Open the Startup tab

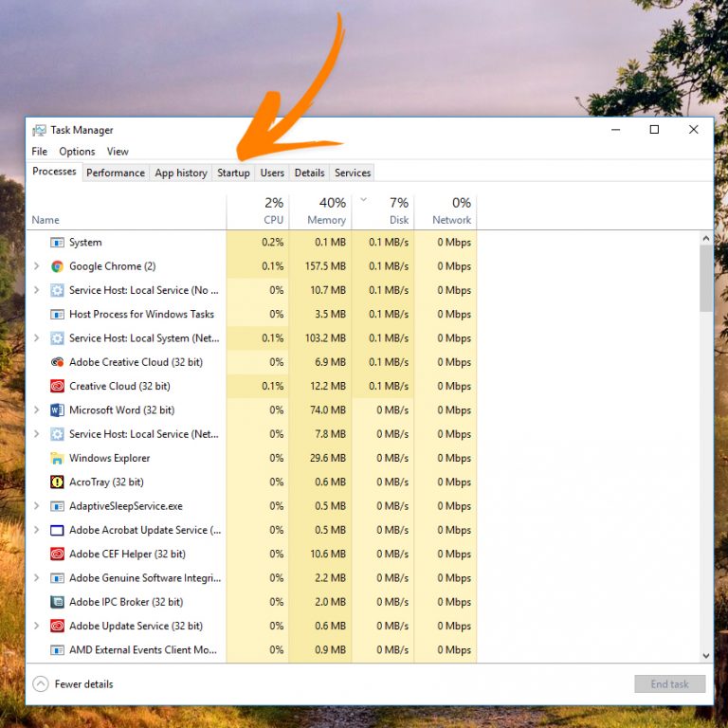[233, 173]
